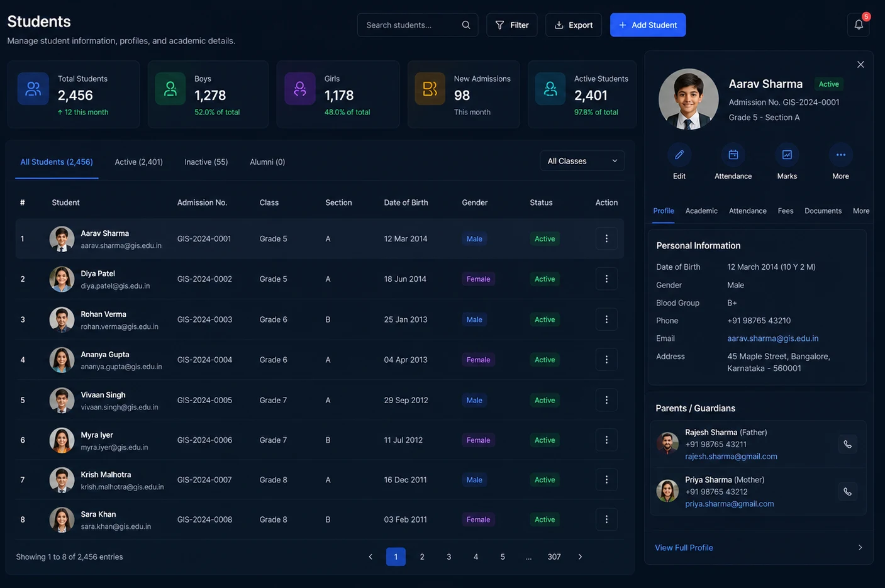
Task: Click current page 1 button
Action: click(396, 557)
